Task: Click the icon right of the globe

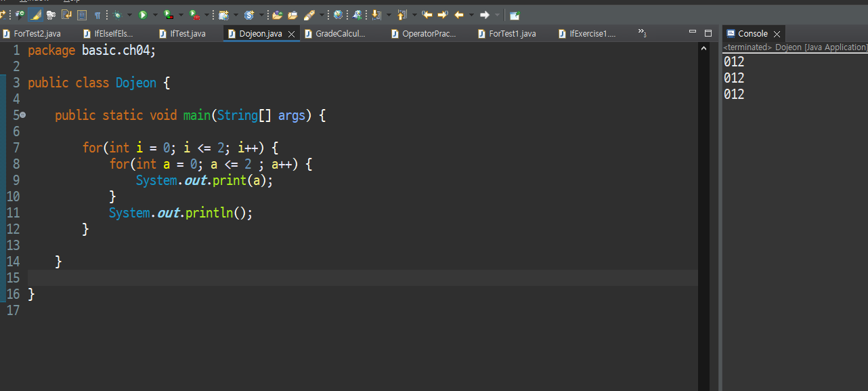Action: tap(357, 15)
